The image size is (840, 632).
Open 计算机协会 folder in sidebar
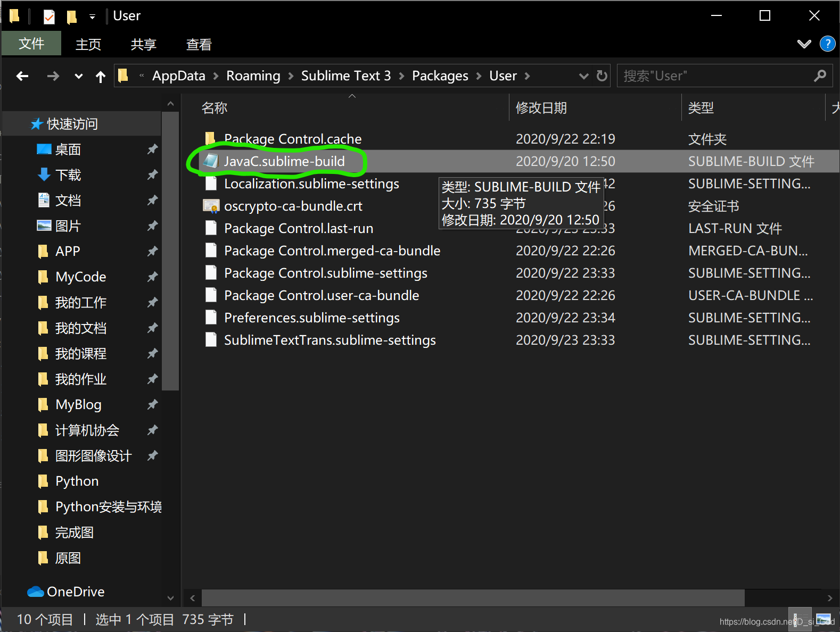pos(87,430)
